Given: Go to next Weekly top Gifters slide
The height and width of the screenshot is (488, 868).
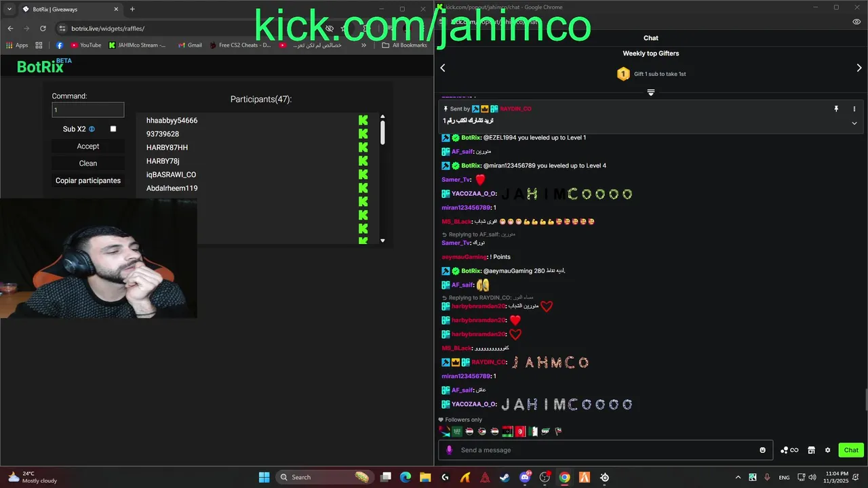Looking at the screenshot, I should click(859, 68).
